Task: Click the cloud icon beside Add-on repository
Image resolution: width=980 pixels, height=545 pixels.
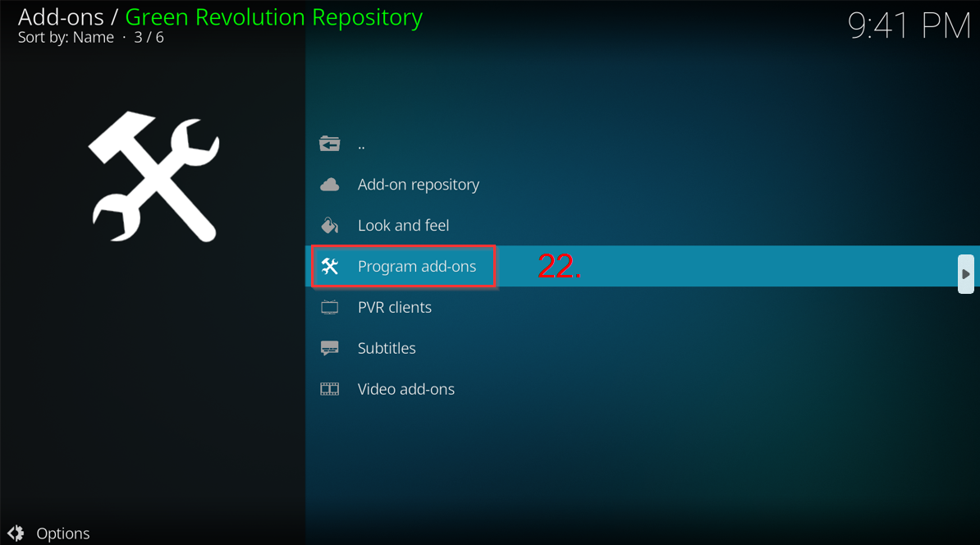Action: tap(329, 185)
